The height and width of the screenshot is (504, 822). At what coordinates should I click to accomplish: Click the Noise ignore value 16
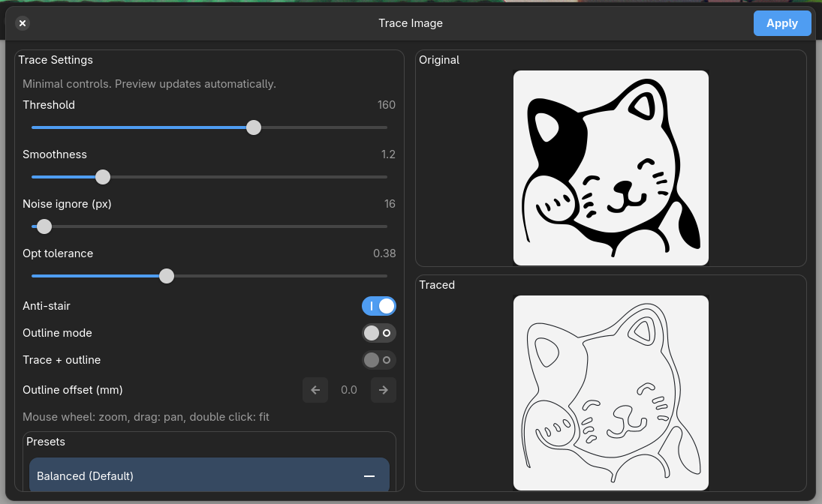tap(390, 204)
